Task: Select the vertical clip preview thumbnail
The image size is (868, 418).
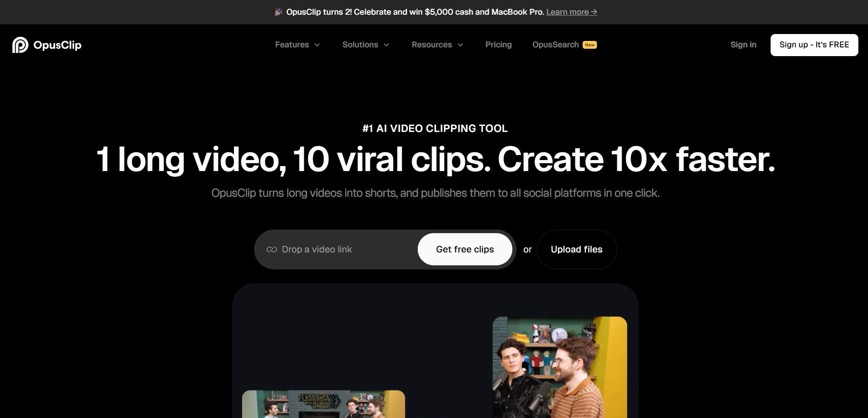Action: click(560, 367)
